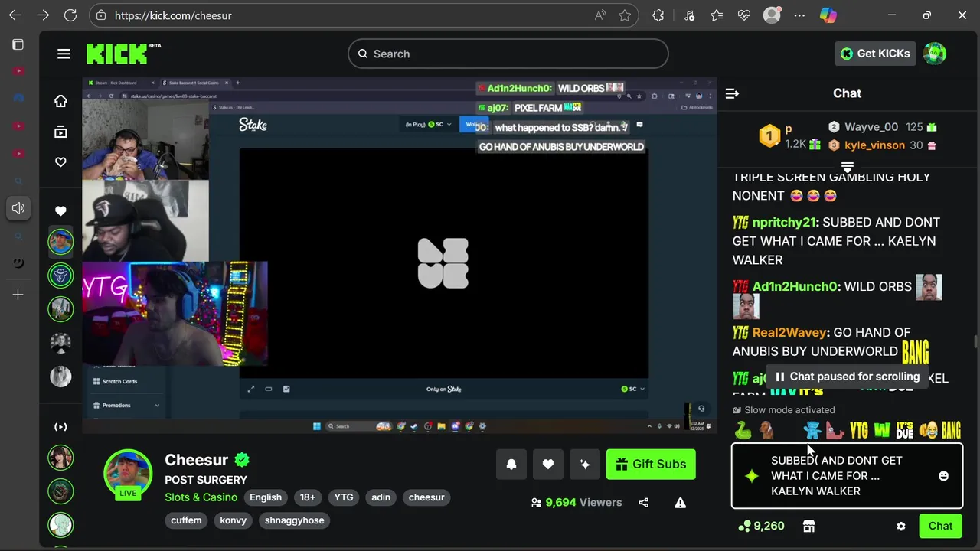The image size is (980, 551).
Task: Click the cheesur tag
Action: pos(426,497)
